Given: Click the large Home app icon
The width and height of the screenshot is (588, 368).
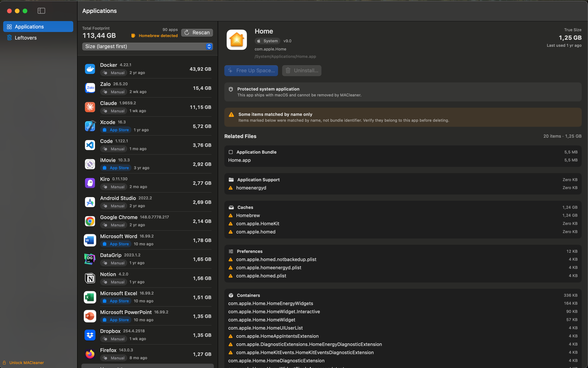Looking at the screenshot, I should (237, 40).
